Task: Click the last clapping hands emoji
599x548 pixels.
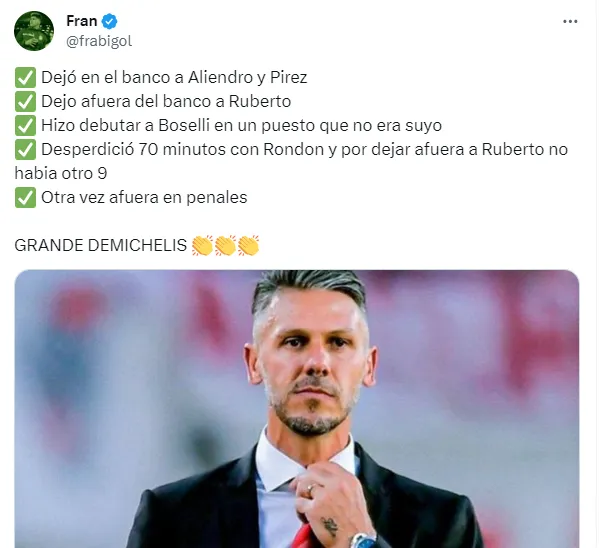Action: point(248,245)
